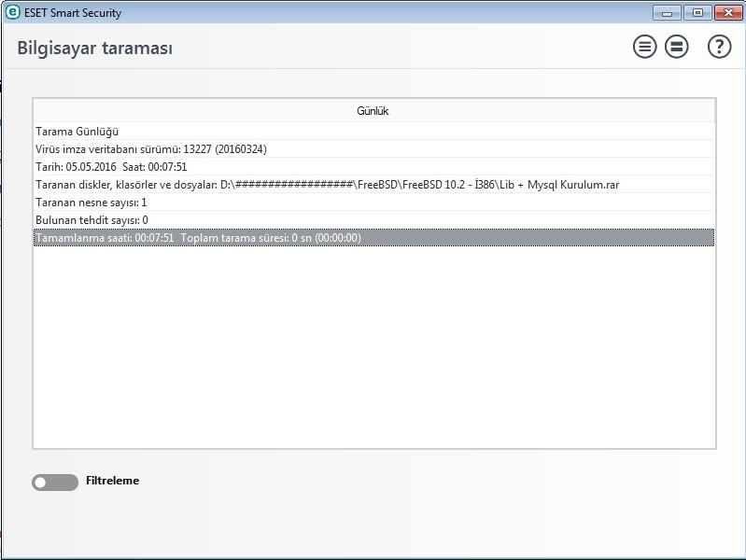Open the thin-lined list view icon
This screenshot has height=560, width=746.
644,47
